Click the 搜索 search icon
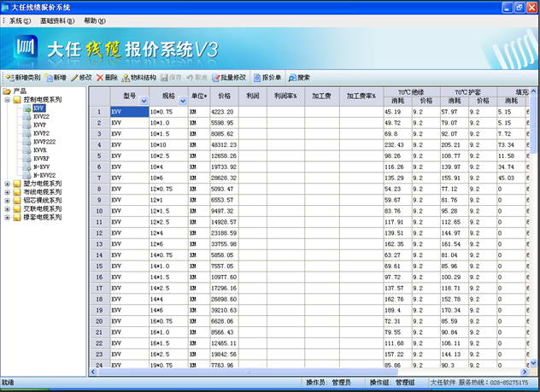 [293, 78]
